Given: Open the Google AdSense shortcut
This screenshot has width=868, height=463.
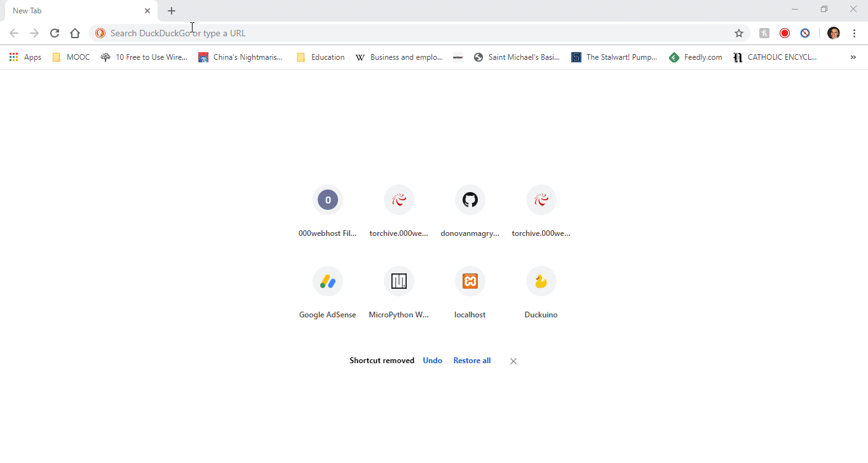Looking at the screenshot, I should coord(327,280).
